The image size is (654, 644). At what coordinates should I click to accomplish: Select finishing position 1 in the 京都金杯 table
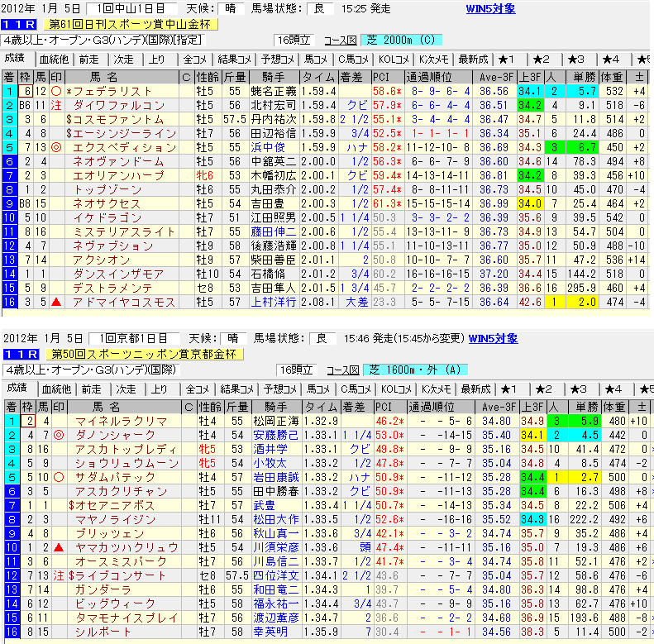click(12, 422)
